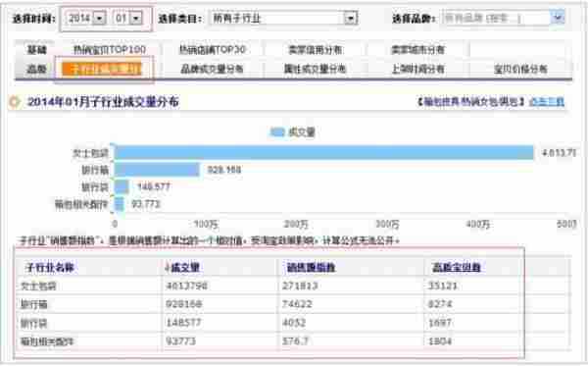Open the 宝贝价格分布 tab
Screen dimensions: 588x366
(520, 69)
